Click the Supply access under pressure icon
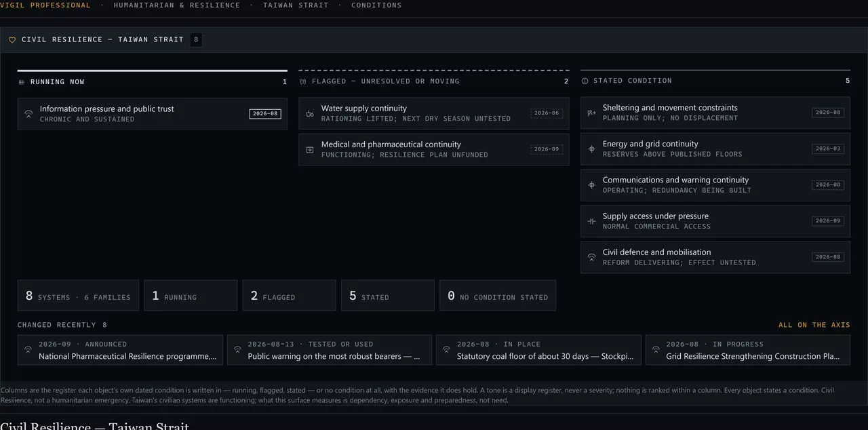868x430 pixels. [x=591, y=221]
